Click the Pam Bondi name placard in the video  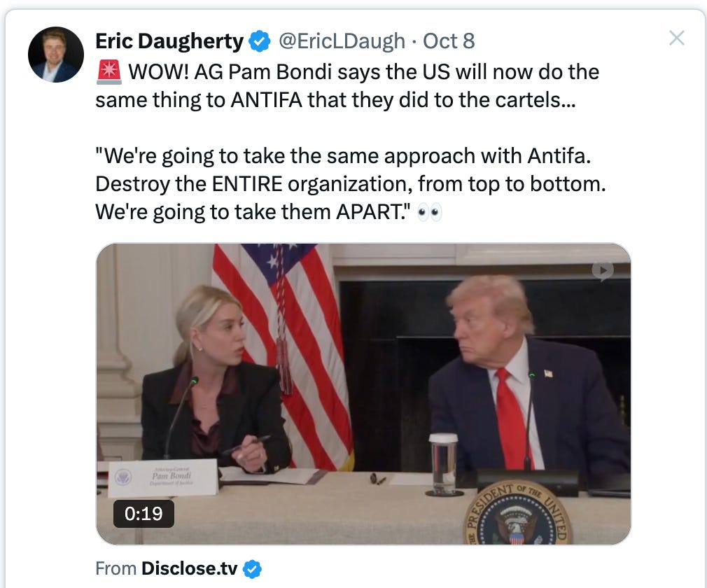click(163, 477)
